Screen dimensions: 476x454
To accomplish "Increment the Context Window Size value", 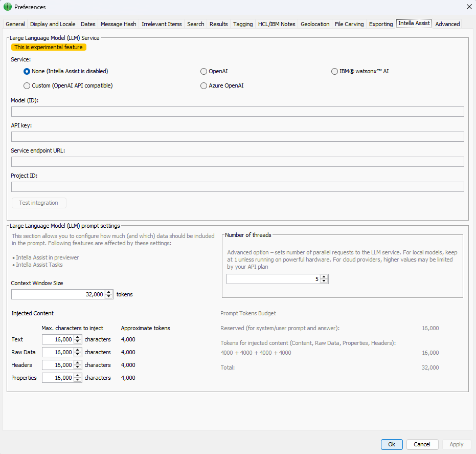I will pos(108,292).
